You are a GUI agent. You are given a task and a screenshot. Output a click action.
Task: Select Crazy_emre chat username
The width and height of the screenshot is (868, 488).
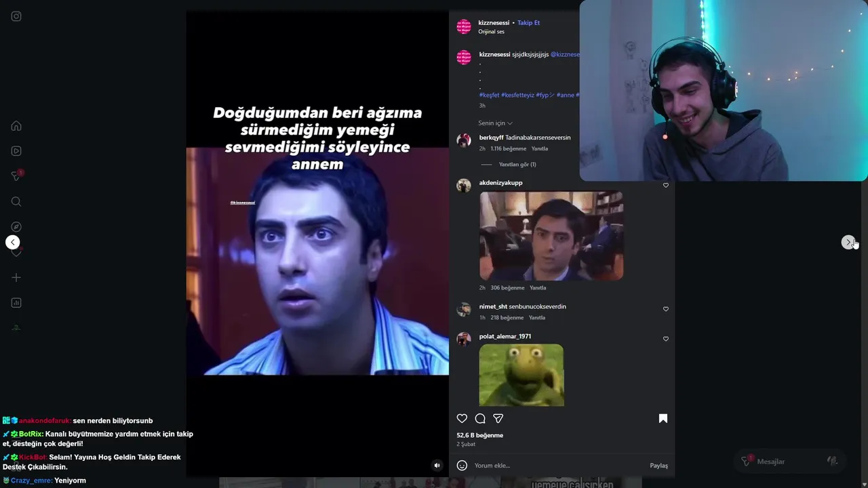coord(31,481)
